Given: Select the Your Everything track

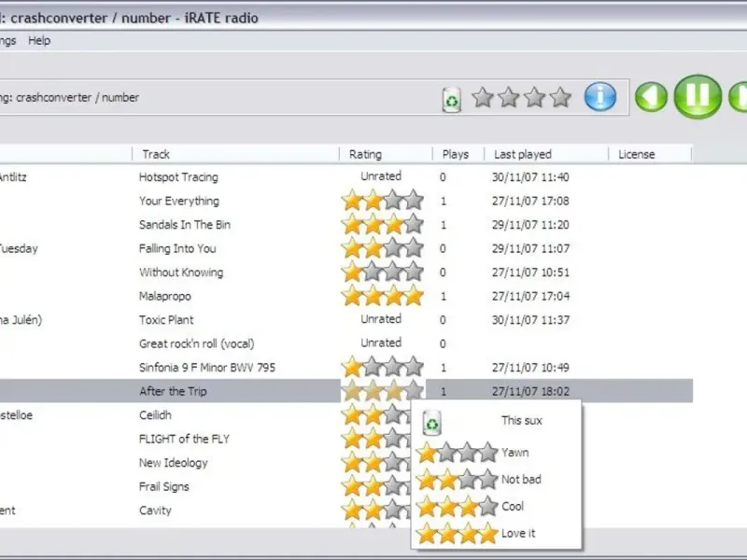Looking at the screenshot, I should (x=179, y=201).
